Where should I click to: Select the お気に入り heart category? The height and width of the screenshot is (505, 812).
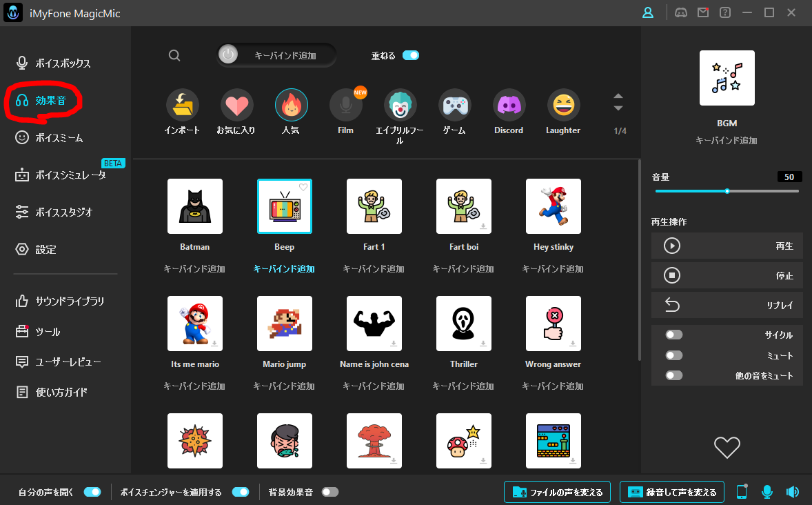236,106
